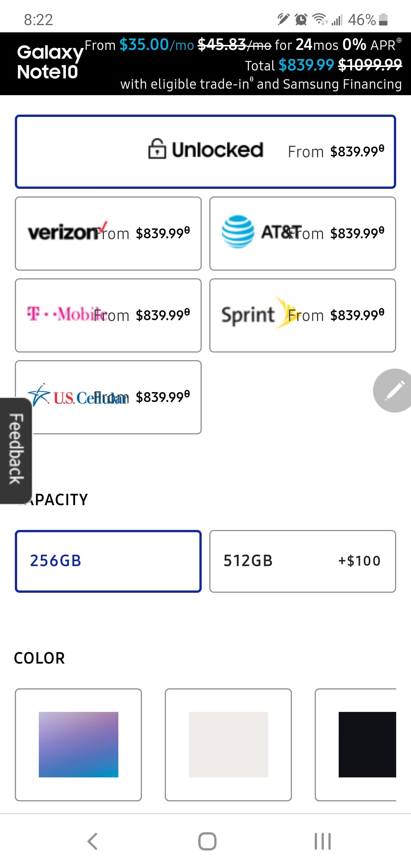
Task: Pick the U.S. Cellular carrier option
Action: [x=108, y=397]
